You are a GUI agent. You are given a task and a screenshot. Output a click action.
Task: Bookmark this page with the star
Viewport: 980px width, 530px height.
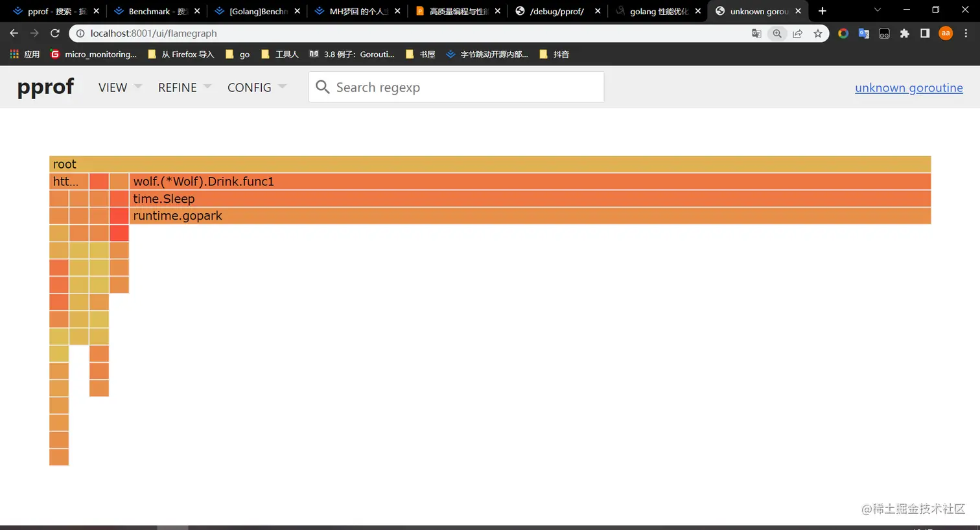click(818, 33)
